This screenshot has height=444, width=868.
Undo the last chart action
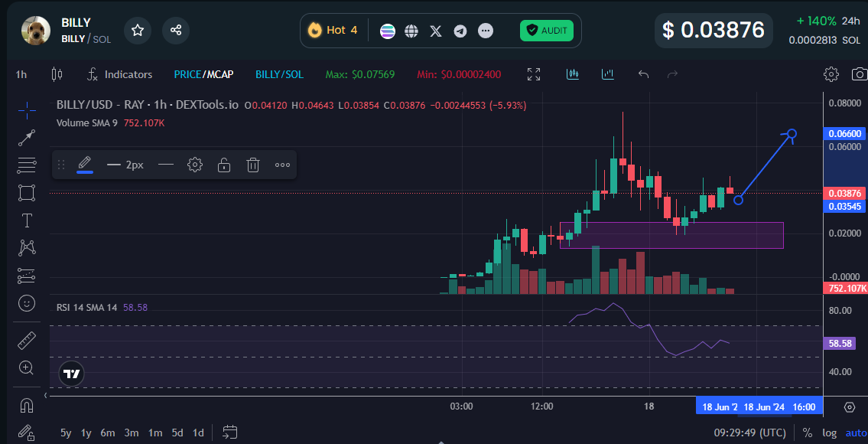[643, 73]
